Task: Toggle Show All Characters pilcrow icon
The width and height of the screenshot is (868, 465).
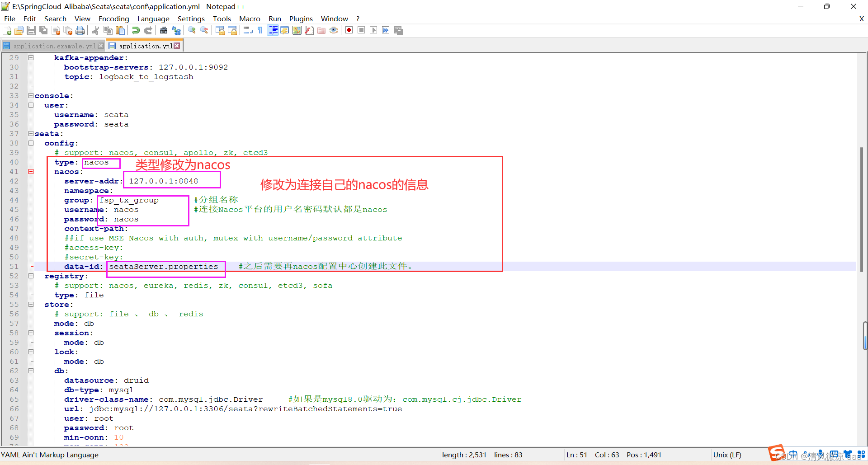Action: [260, 30]
